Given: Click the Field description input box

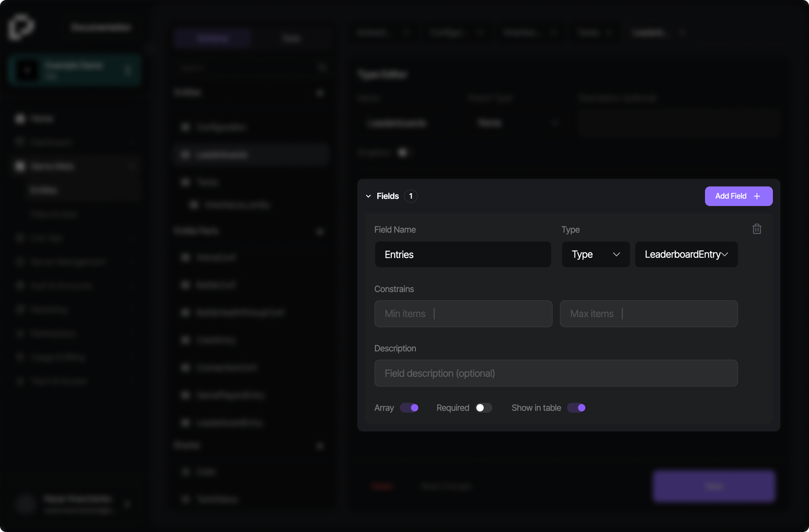Looking at the screenshot, I should point(556,373).
